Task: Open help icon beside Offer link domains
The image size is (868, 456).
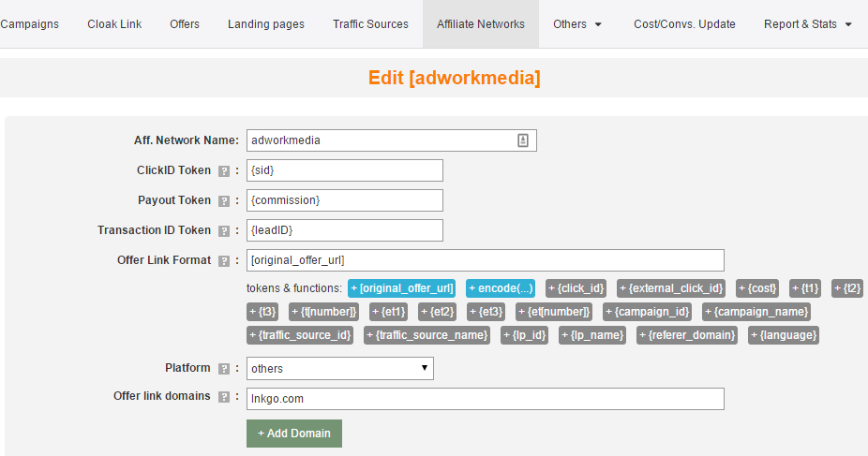Action: click(224, 397)
